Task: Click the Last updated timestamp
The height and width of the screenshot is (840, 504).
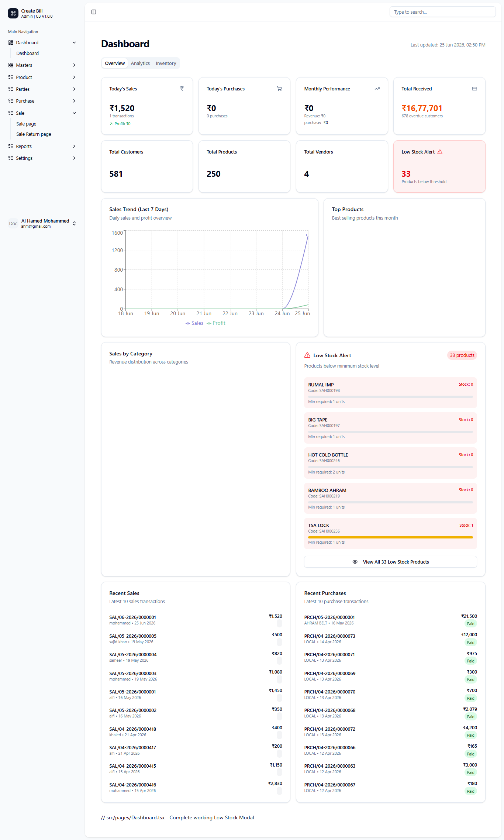Action: [x=448, y=45]
